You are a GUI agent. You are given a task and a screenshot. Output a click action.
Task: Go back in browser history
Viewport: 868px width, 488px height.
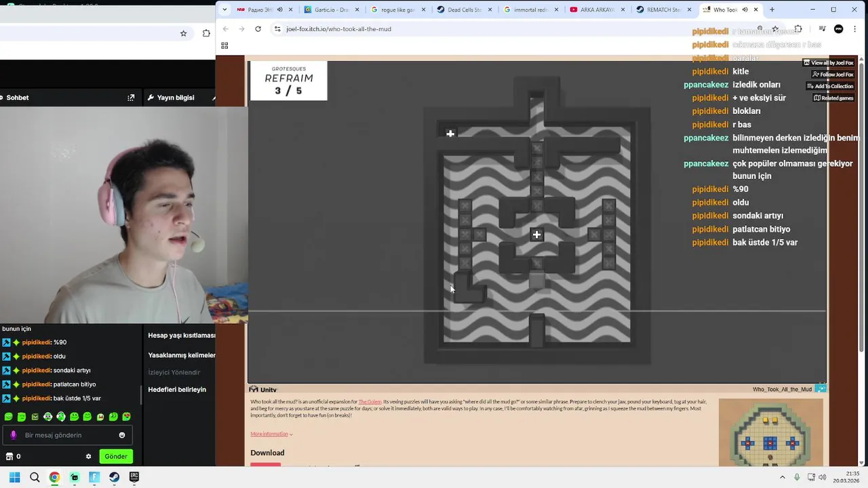pos(226,29)
